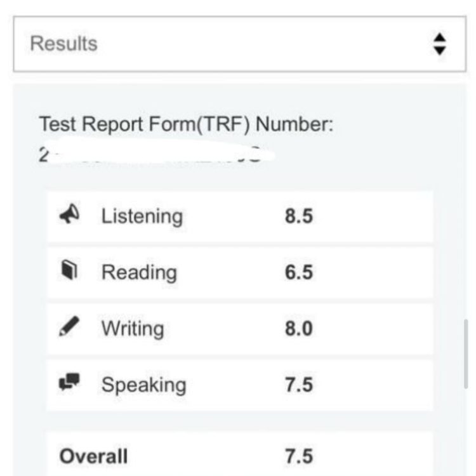Click the Speaking 7.5 score value

click(x=298, y=385)
